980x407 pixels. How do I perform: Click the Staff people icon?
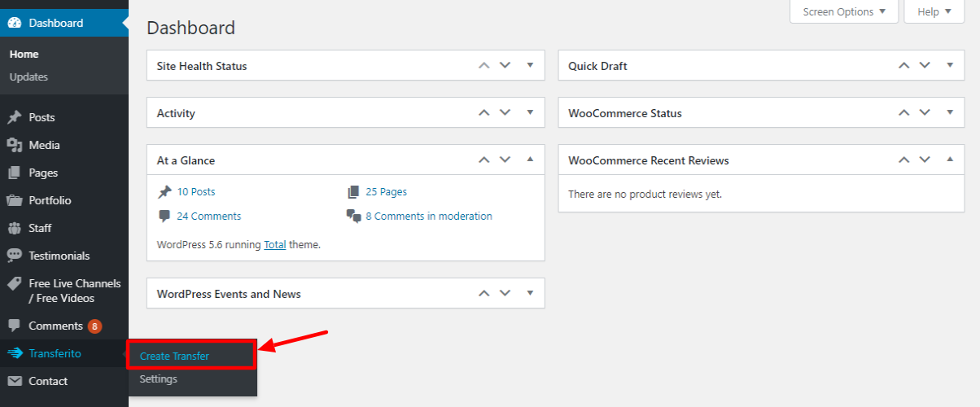[x=15, y=228]
